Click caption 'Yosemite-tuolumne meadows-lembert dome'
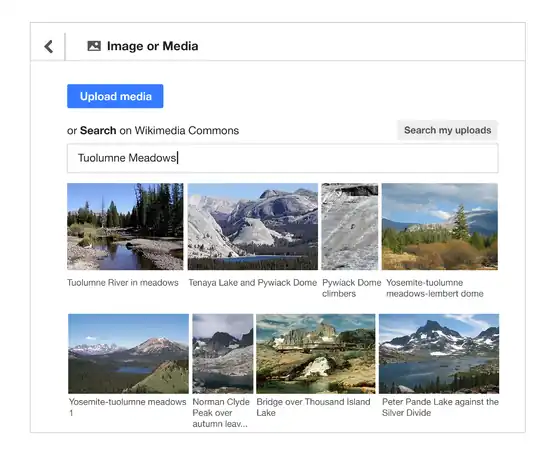This screenshot has width=547, height=450. pos(435,288)
